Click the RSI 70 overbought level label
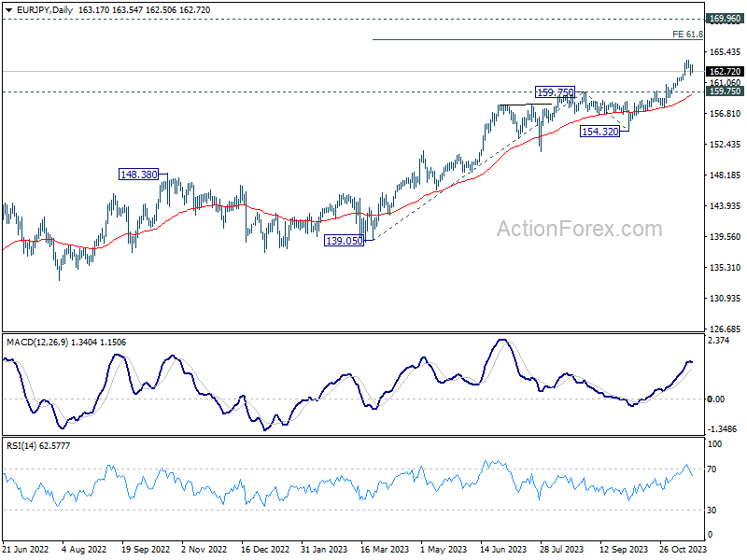Viewport: 747px width, 560px height. 712,469
